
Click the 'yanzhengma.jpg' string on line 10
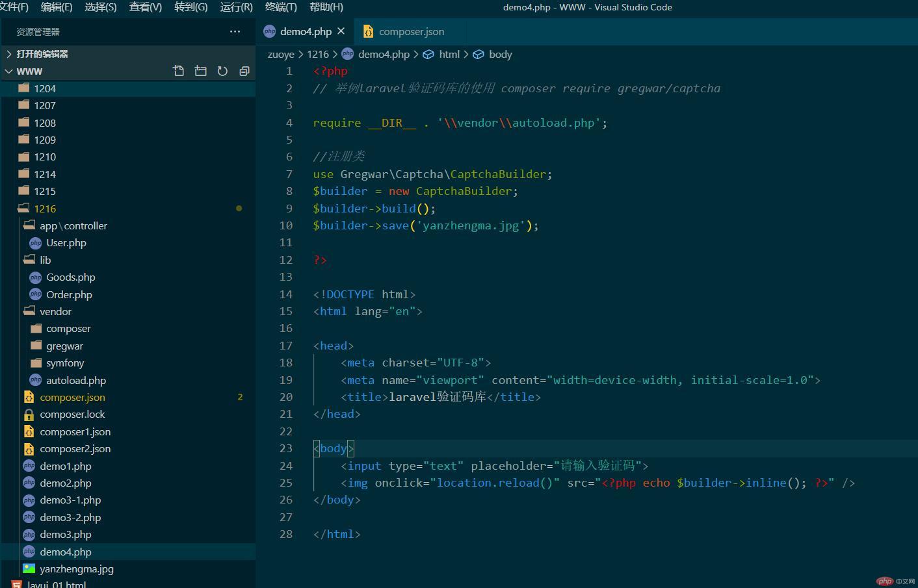pos(471,225)
